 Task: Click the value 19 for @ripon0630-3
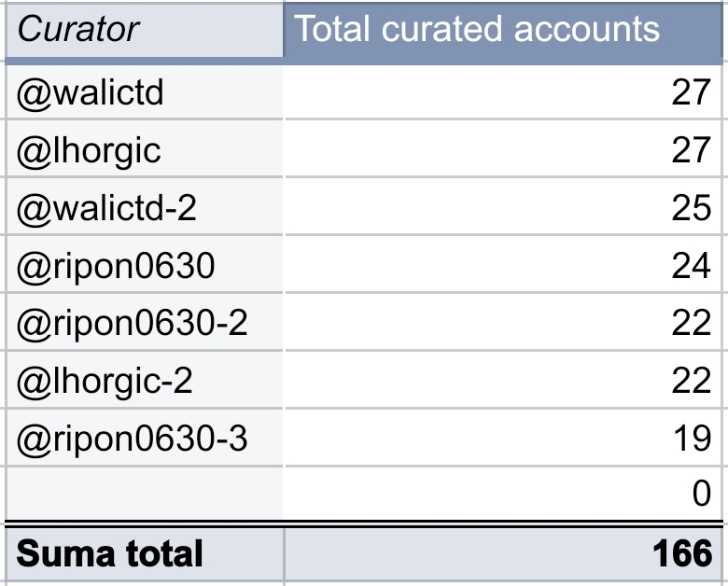[x=691, y=439]
